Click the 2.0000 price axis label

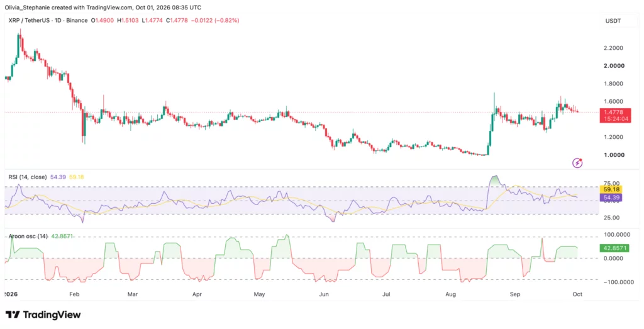(x=614, y=65)
